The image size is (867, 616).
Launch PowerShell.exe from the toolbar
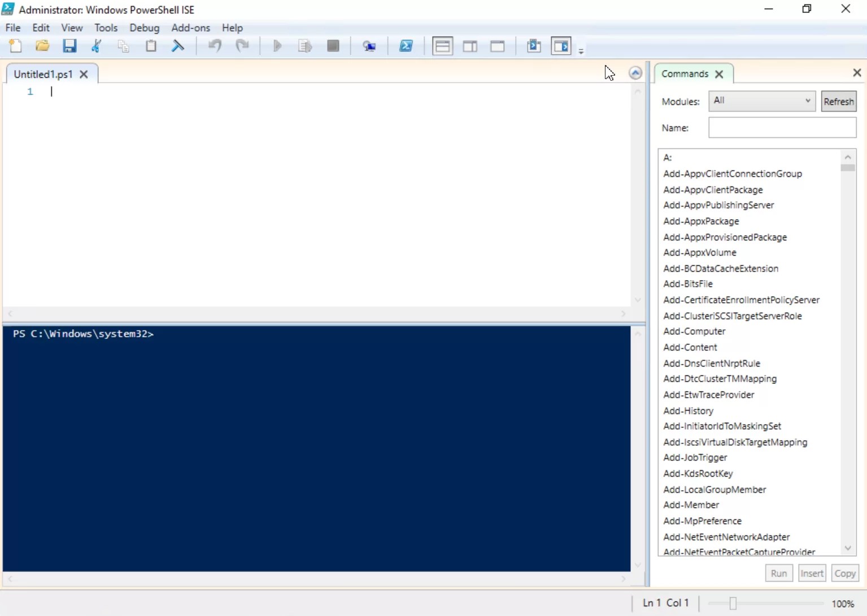click(x=406, y=46)
